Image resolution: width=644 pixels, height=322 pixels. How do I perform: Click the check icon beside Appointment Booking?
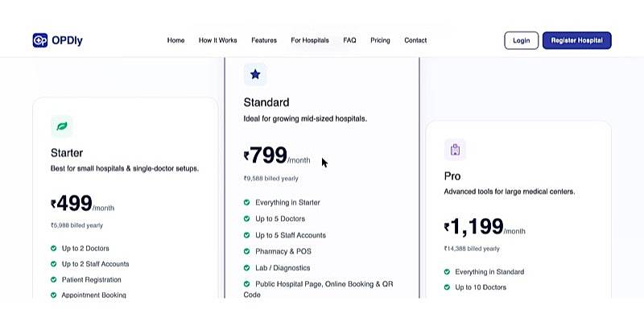pyautogui.click(x=53, y=295)
